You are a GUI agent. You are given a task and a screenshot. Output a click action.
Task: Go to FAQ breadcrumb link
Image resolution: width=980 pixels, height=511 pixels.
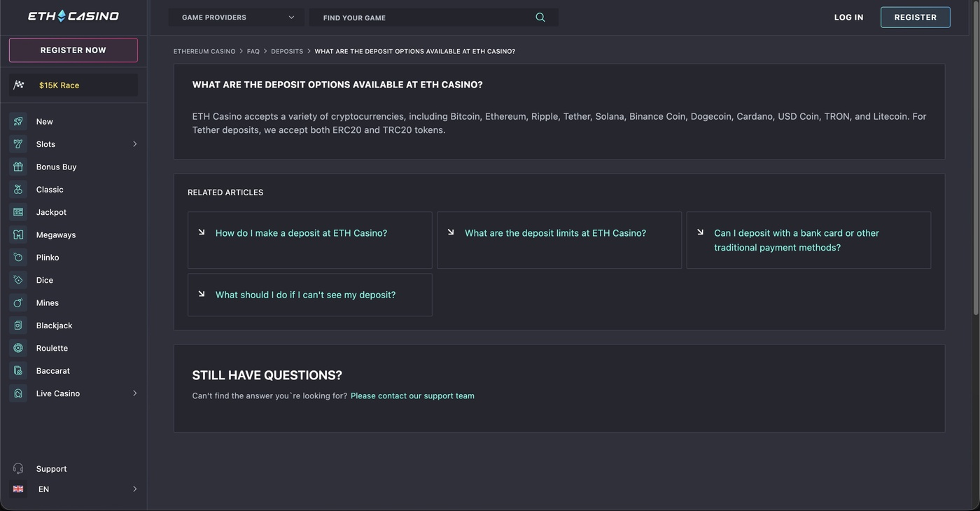click(253, 51)
